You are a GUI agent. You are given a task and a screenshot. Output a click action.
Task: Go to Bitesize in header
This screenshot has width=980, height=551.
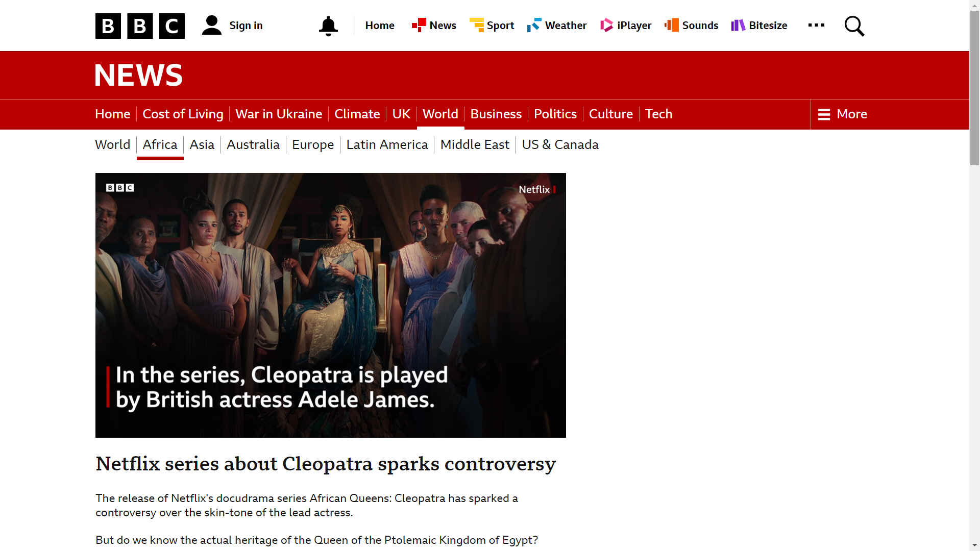point(759,25)
